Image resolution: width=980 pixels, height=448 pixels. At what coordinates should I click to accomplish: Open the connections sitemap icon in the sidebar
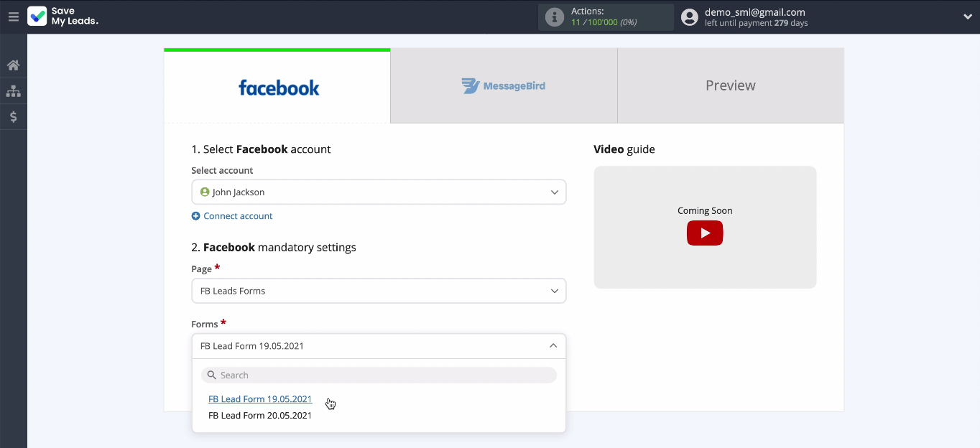(x=13, y=91)
